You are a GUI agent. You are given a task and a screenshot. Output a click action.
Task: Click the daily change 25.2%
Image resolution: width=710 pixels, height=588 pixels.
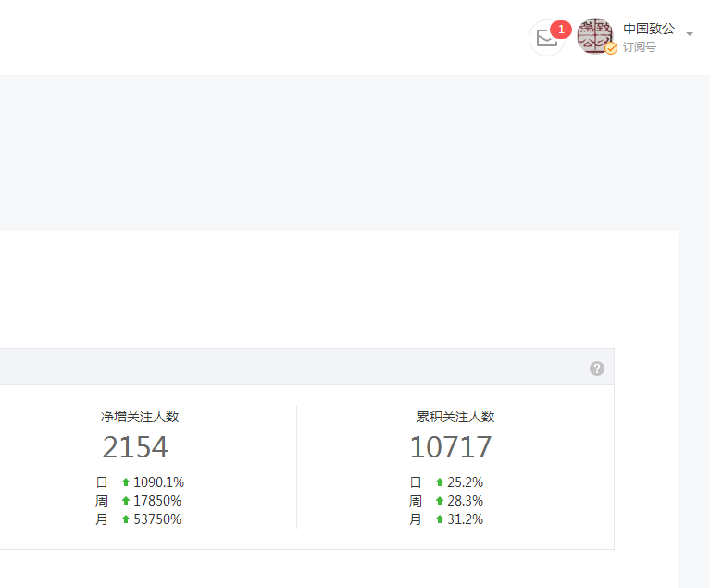click(x=465, y=482)
